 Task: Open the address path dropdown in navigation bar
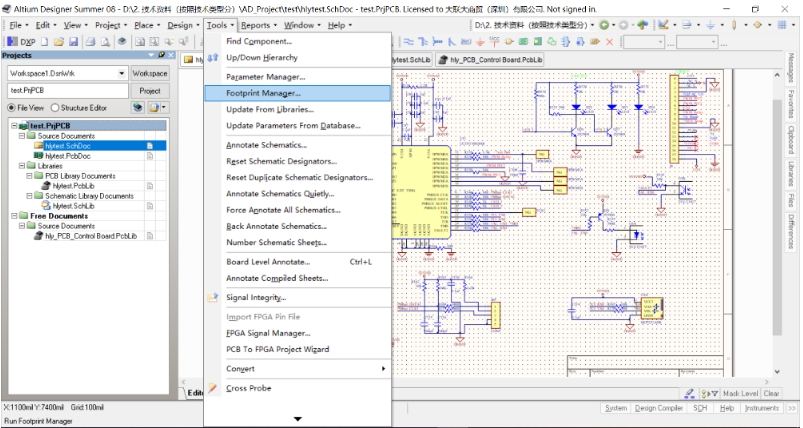tap(593, 25)
